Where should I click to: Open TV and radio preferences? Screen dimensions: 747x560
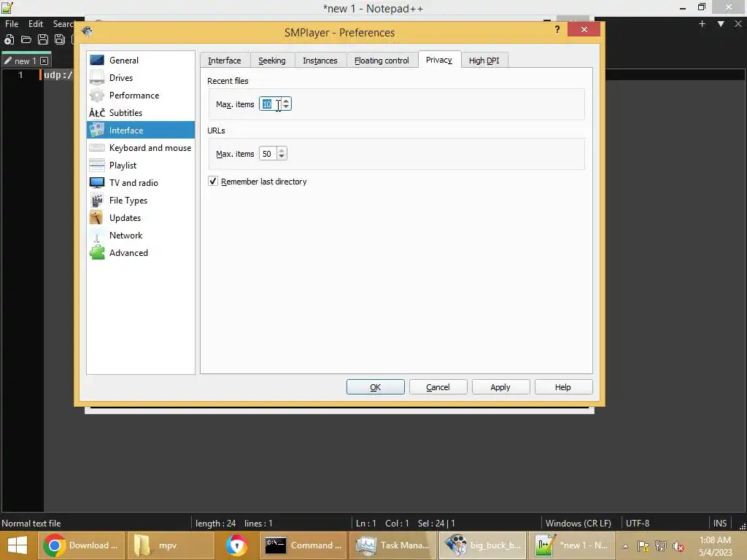[141, 183]
